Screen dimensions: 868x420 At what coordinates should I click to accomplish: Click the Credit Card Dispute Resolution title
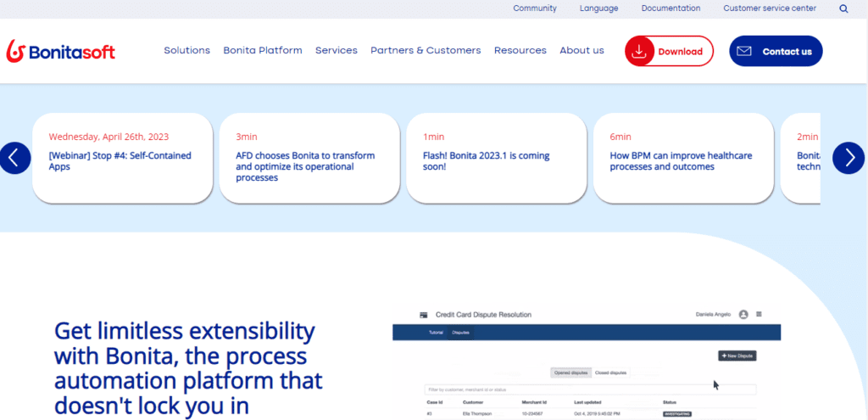pyautogui.click(x=483, y=315)
